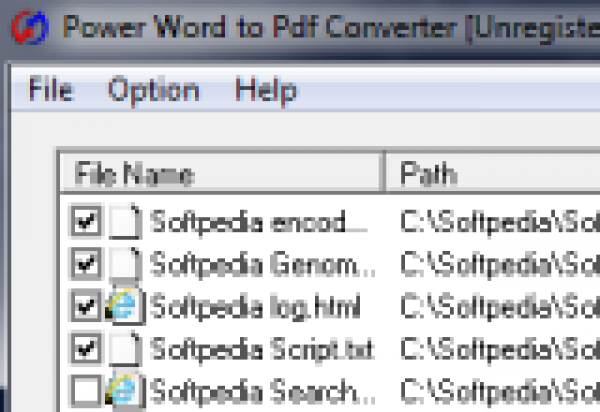The width and height of the screenshot is (600, 412).
Task: Enable the Softpedia Search file checkbox
Action: (x=87, y=391)
